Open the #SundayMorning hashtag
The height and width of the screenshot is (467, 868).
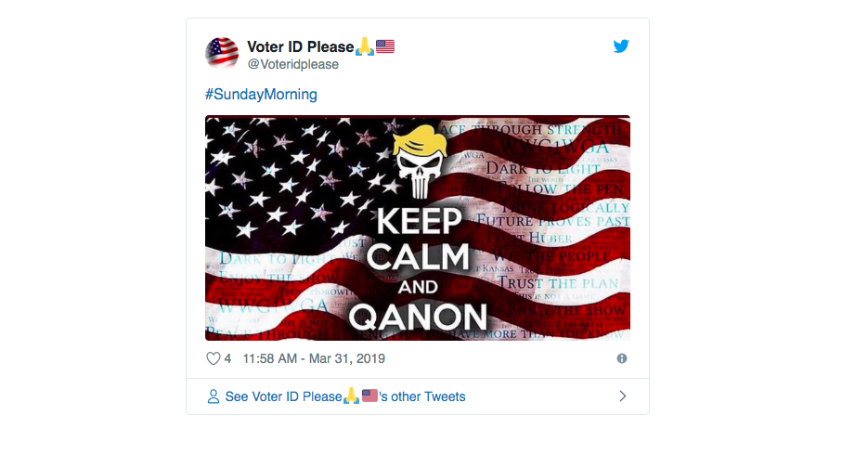261,95
